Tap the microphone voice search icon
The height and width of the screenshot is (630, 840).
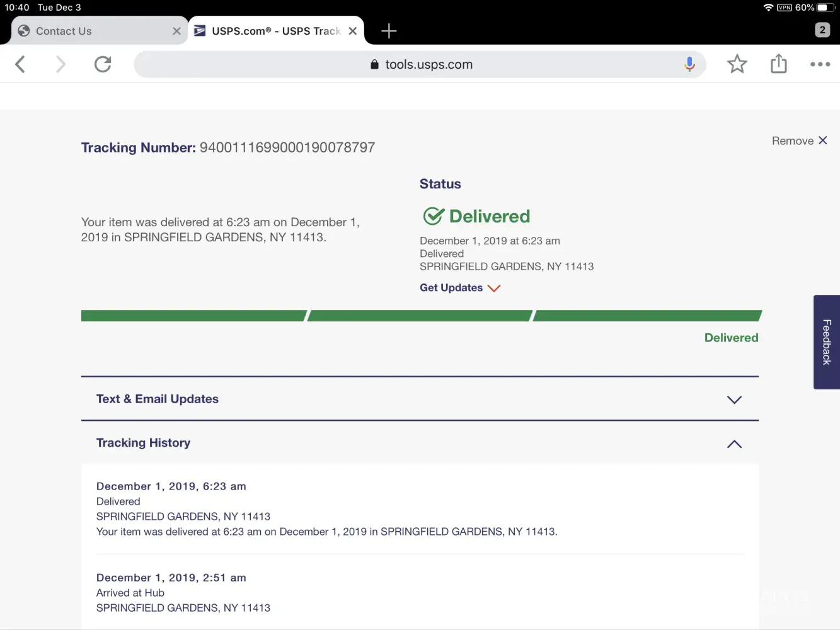689,64
